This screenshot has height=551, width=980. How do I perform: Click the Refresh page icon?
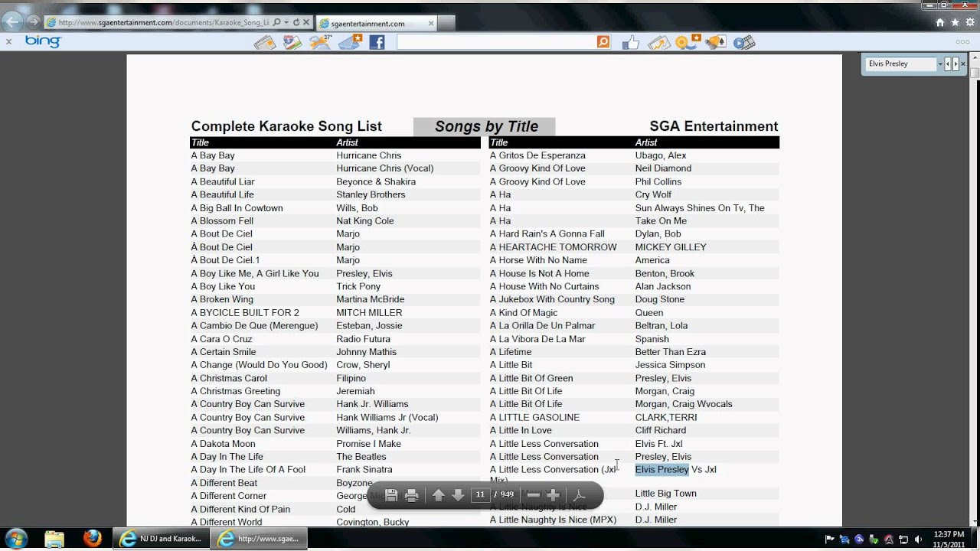click(x=296, y=23)
